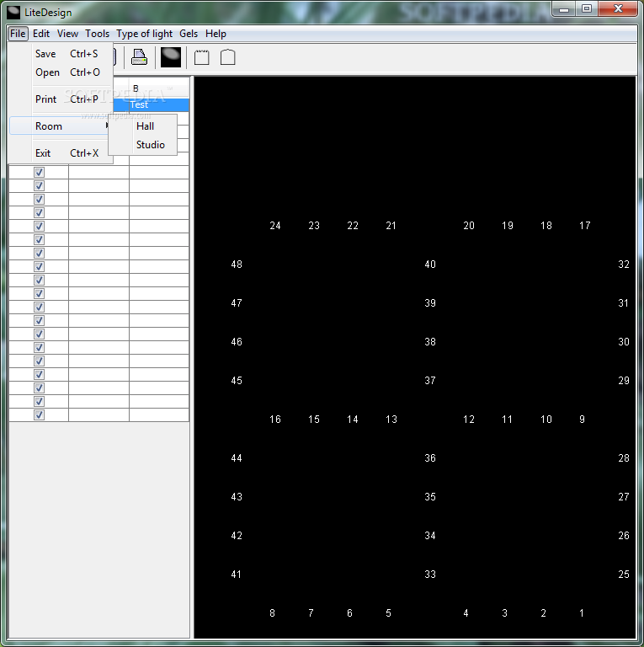Select light position 20 on the plan
The width and height of the screenshot is (644, 647).
click(x=469, y=226)
